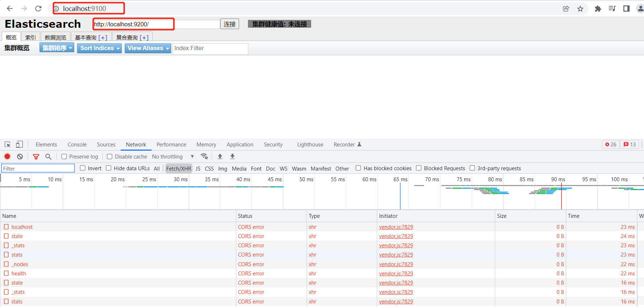The image size is (644, 307).
Task: Check Hide data URLs
Action: pyautogui.click(x=109, y=168)
